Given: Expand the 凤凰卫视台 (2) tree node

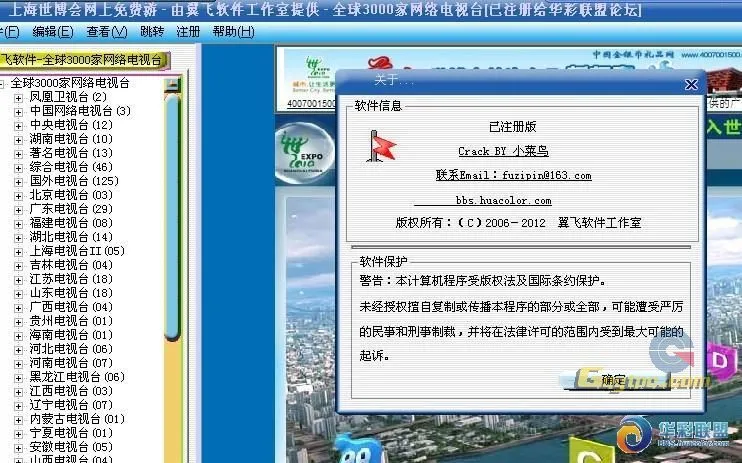Looking at the screenshot, I should pyautogui.click(x=18, y=97).
